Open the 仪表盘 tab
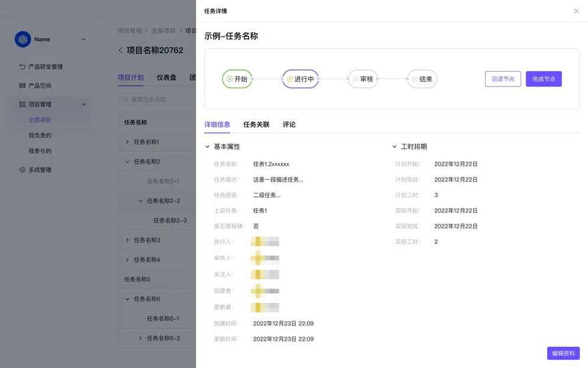588x368 pixels. coord(166,77)
